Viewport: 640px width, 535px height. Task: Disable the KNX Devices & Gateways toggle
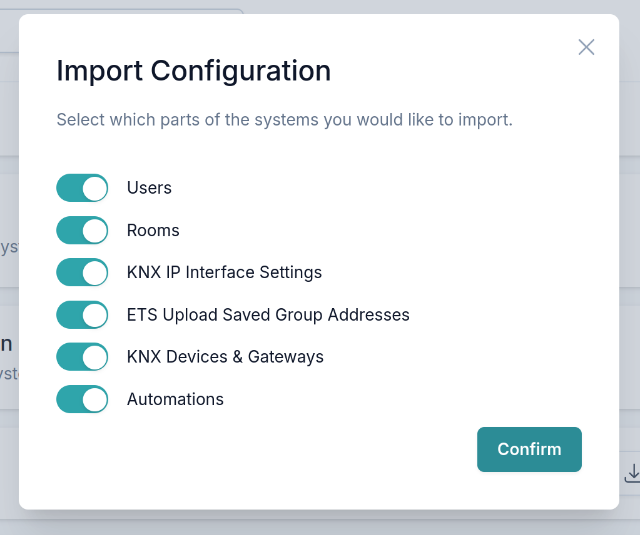coord(82,357)
